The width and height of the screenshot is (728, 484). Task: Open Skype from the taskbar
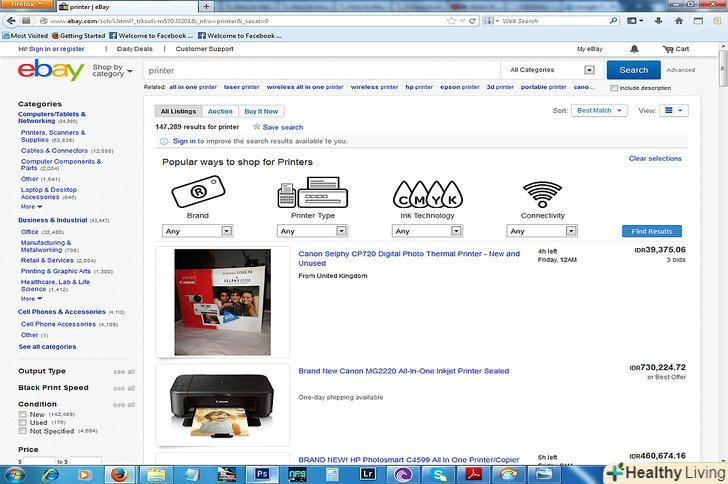[x=438, y=475]
